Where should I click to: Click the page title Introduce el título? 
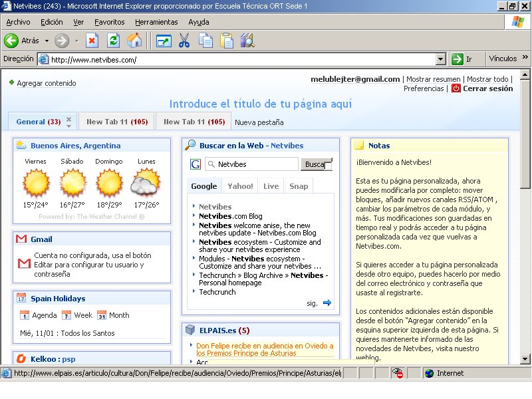[261, 104]
